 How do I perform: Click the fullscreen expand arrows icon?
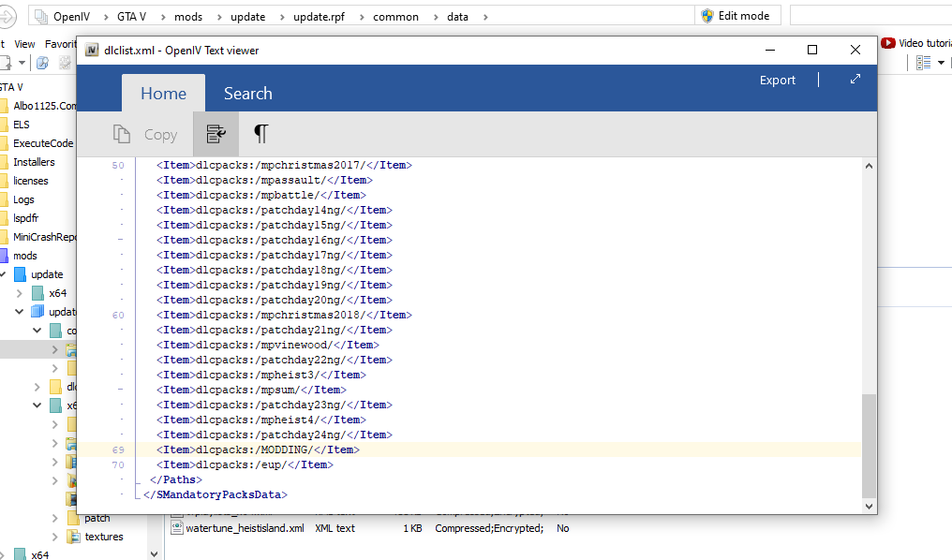855,80
